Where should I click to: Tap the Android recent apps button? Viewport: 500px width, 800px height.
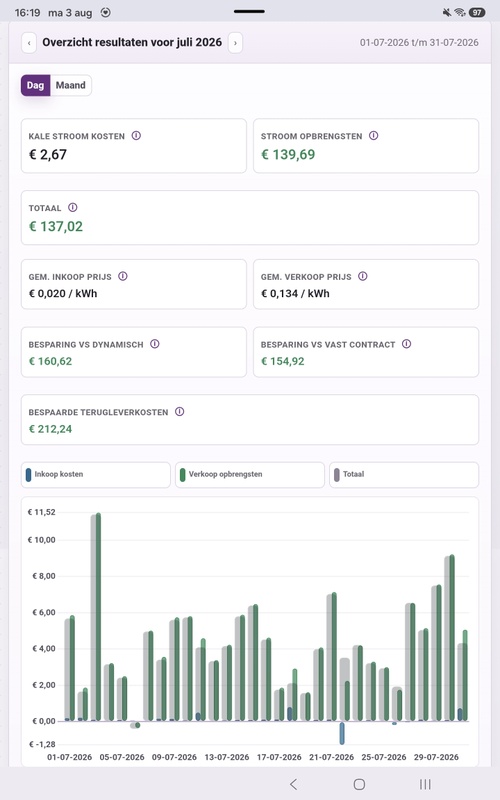425,784
